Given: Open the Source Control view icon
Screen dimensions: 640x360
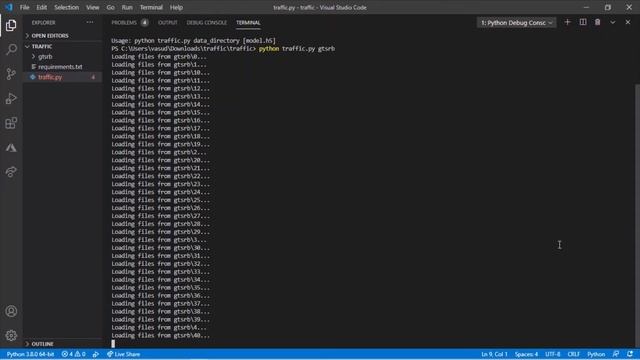Looking at the screenshot, I should (11, 74).
